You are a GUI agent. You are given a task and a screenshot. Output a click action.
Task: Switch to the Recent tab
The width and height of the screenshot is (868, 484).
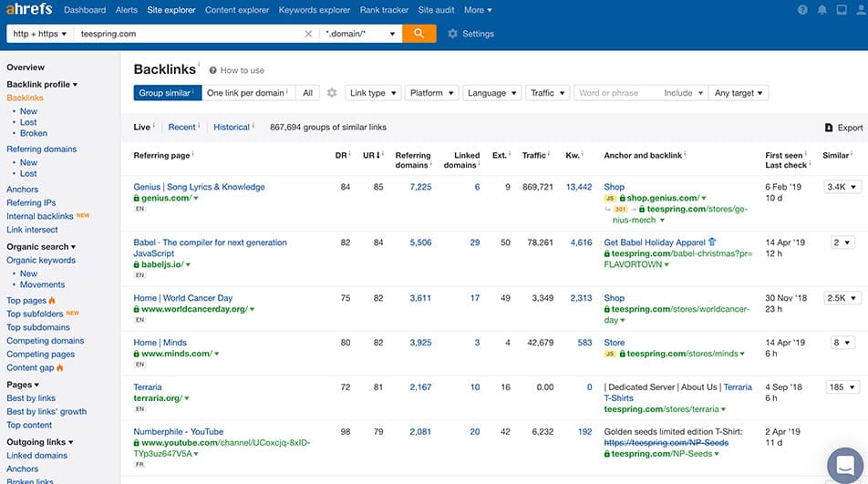point(181,128)
